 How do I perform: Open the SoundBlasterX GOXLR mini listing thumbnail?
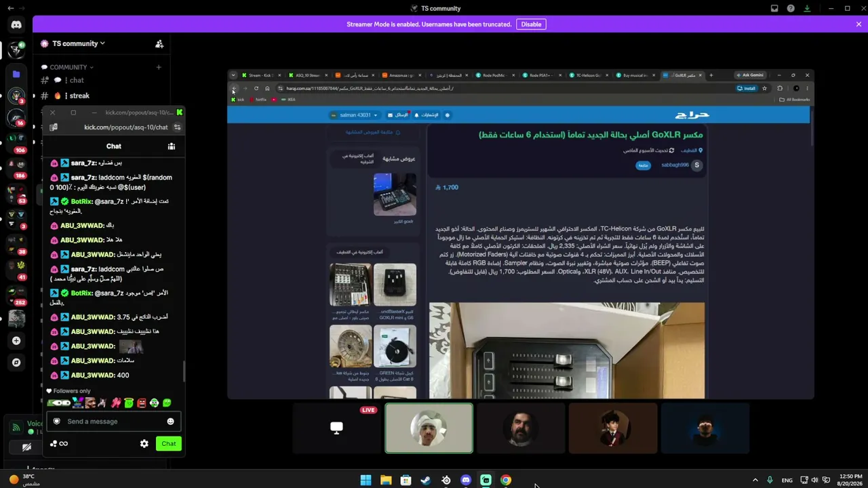tap(395, 285)
